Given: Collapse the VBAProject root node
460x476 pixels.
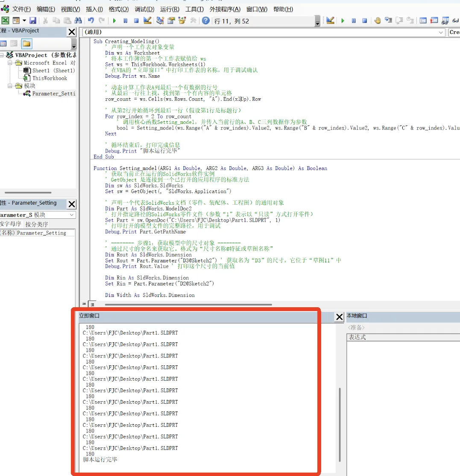Looking at the screenshot, I should 2,55.
